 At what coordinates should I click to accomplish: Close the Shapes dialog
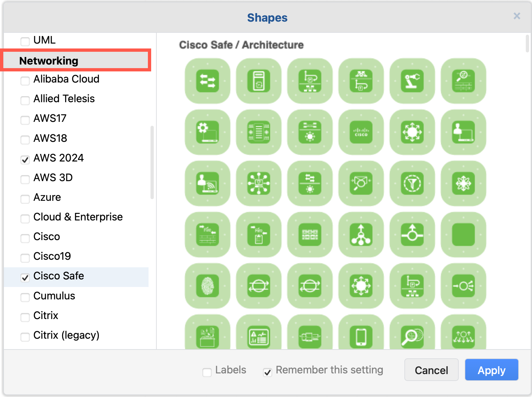[517, 16]
